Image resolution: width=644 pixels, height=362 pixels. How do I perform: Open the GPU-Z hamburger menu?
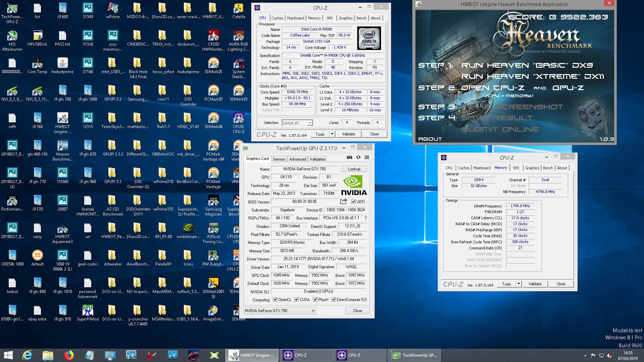tap(367, 157)
